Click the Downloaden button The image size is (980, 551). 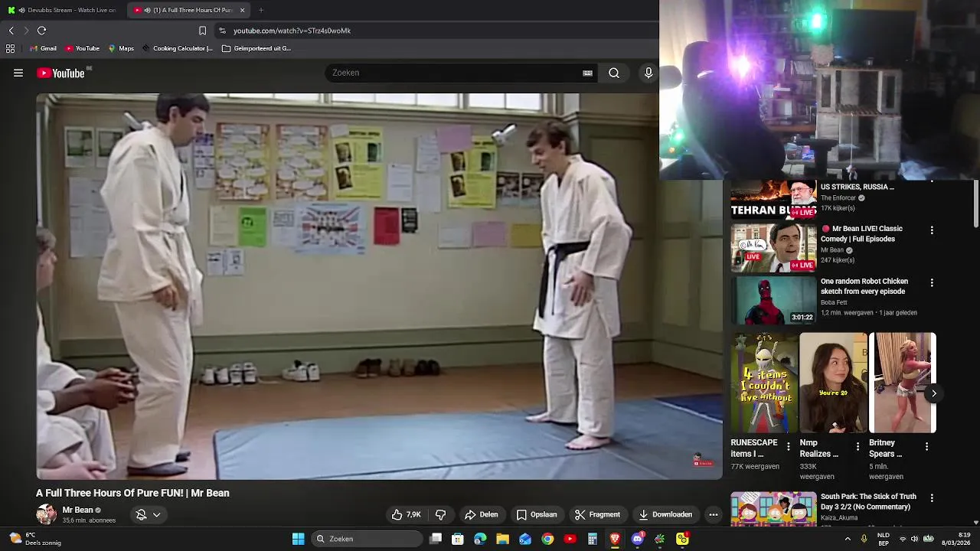point(665,514)
